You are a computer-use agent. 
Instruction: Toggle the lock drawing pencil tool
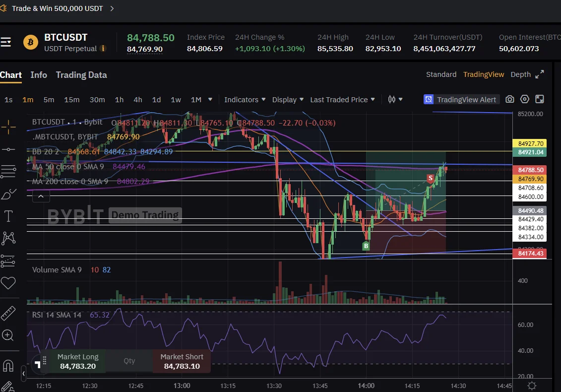coord(7,387)
